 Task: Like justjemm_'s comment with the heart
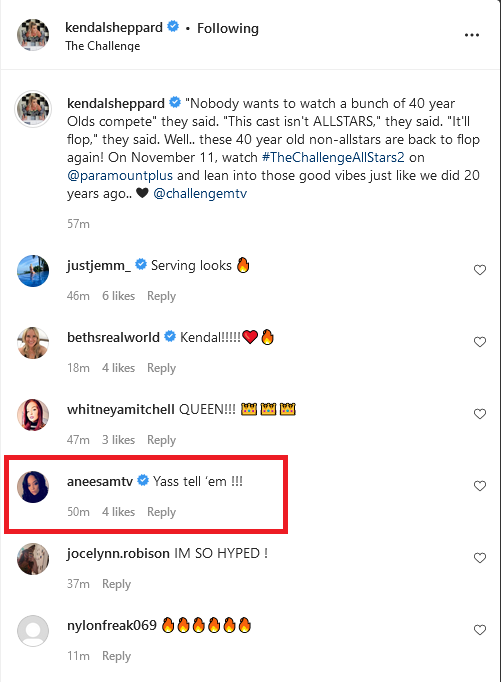coord(480,270)
